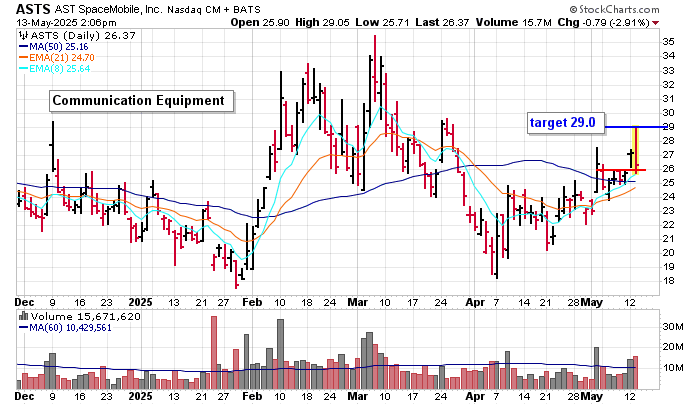Click the Volume 15.7M header value
The height and width of the screenshot is (405, 700).
tap(513, 22)
